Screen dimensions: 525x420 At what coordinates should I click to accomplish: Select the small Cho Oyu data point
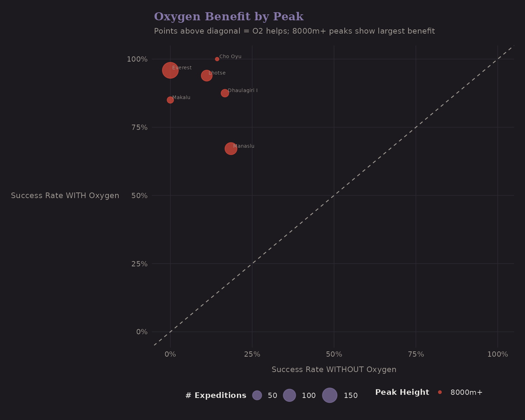click(x=217, y=59)
